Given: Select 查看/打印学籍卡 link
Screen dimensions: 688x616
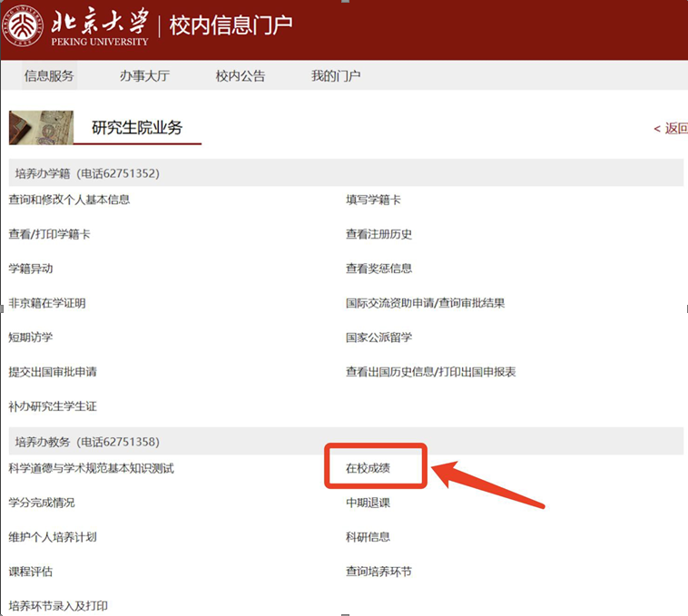Looking at the screenshot, I should click(49, 234).
